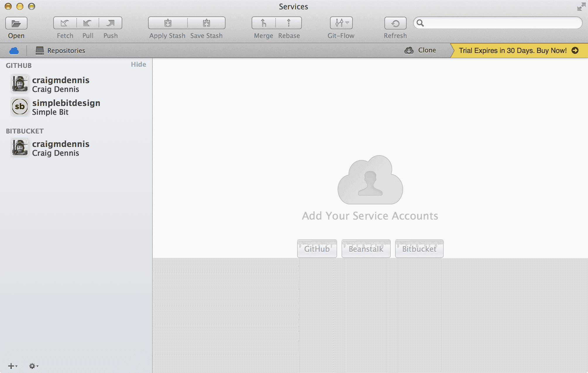Open the Git-Flow dropdown button
Screen dimensions: 588x373
tap(341, 23)
